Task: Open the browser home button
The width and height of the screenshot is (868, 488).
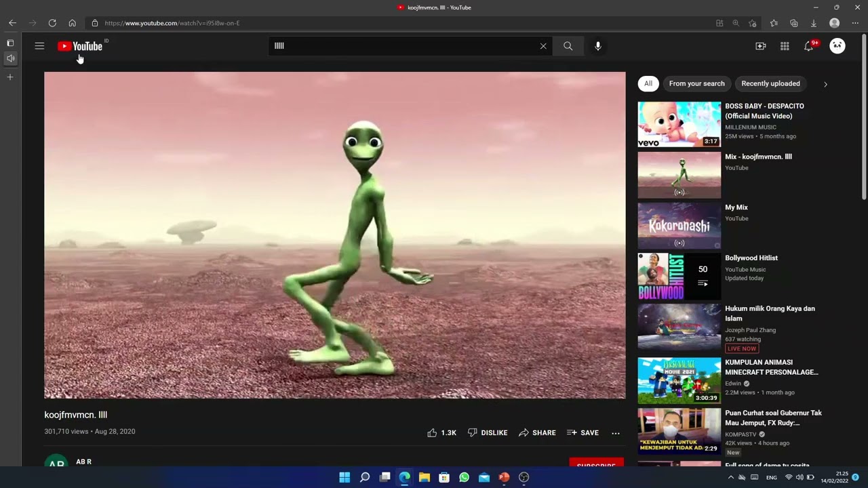Action: pos(72,23)
